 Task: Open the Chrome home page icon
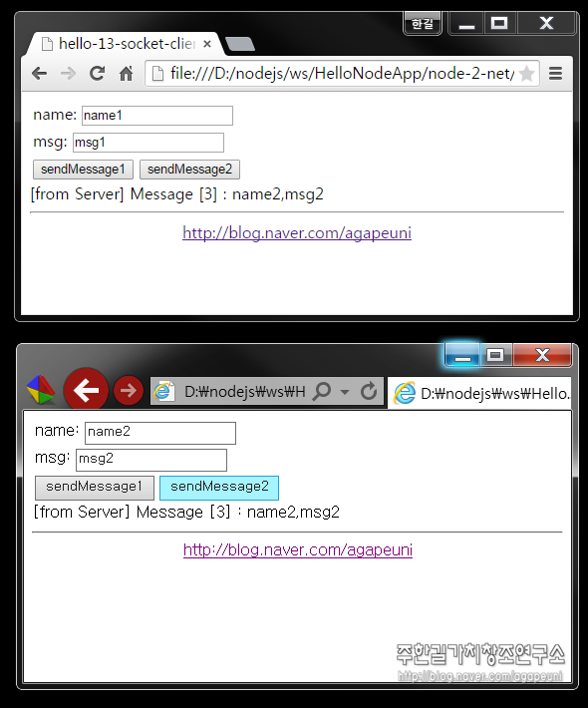[126, 73]
